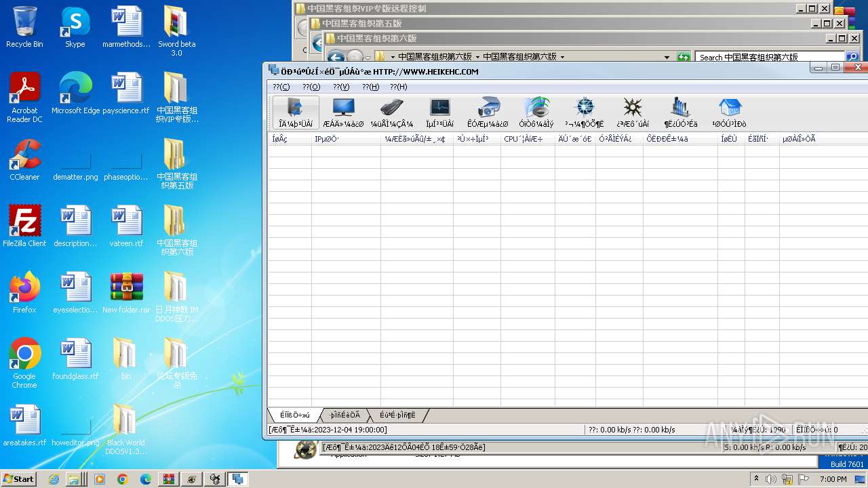Click the glowing blue star toolbar icon
This screenshot has width=868, height=488.
click(584, 113)
